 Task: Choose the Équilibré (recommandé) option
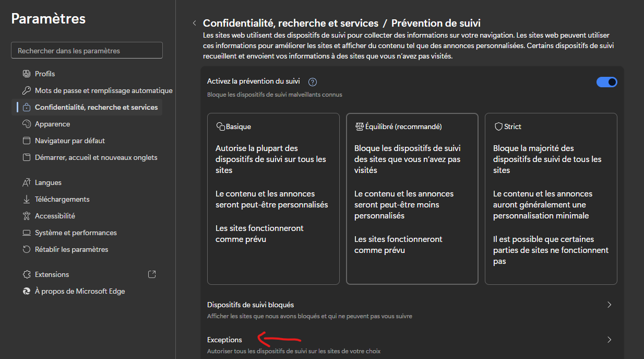tap(412, 199)
